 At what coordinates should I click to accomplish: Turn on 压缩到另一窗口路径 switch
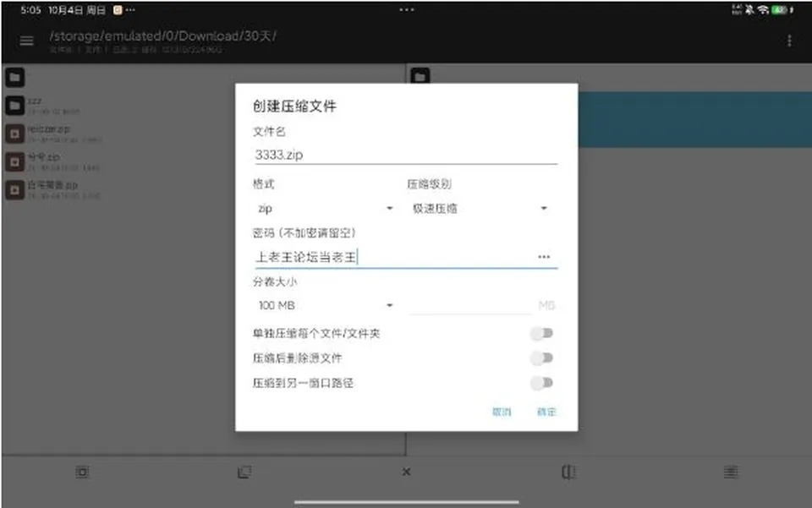(542, 383)
